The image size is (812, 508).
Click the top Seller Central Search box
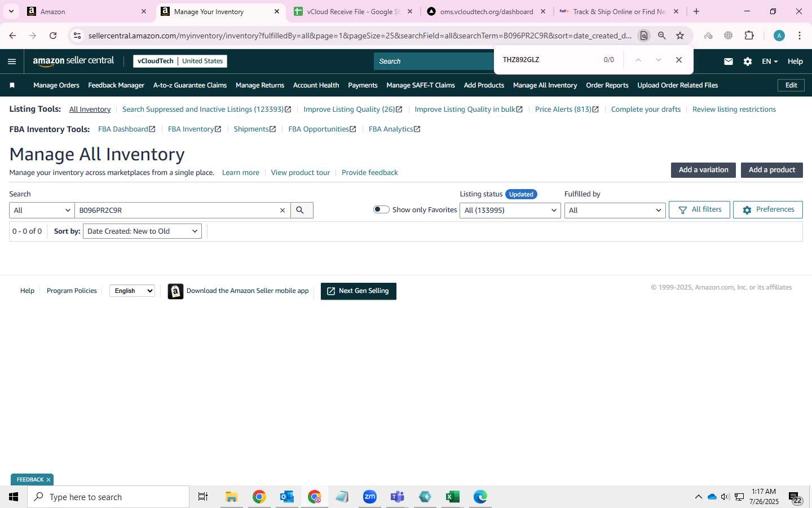coord(433,62)
